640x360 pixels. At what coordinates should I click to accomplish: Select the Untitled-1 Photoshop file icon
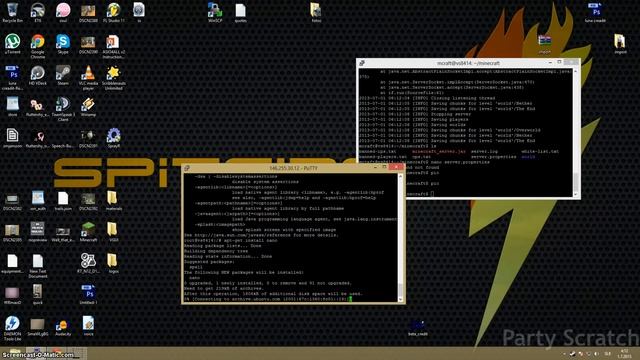coord(88,295)
